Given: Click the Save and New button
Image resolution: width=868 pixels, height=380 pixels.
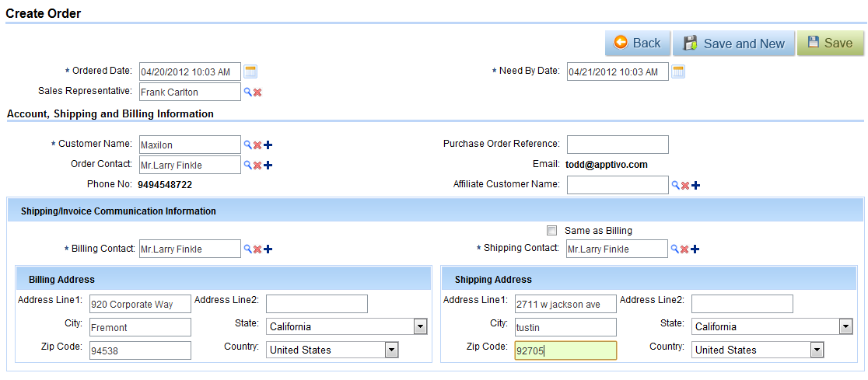Looking at the screenshot, I should pyautogui.click(x=734, y=44).
